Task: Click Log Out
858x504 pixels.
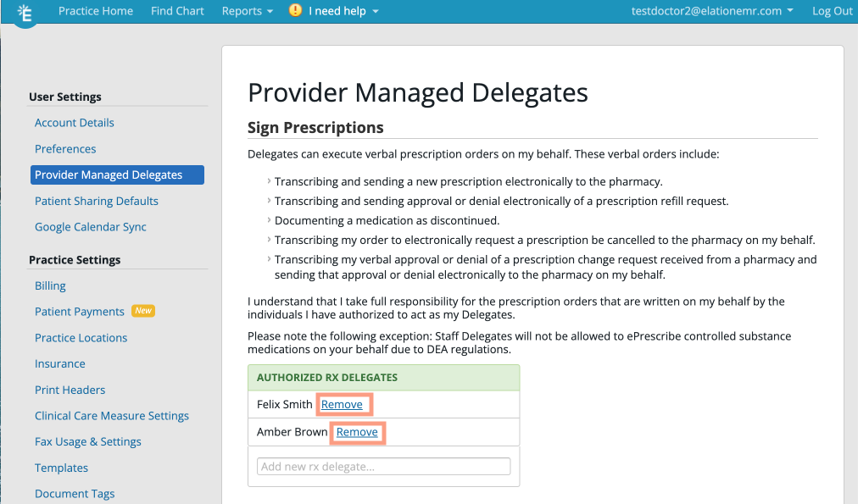Action: click(832, 11)
